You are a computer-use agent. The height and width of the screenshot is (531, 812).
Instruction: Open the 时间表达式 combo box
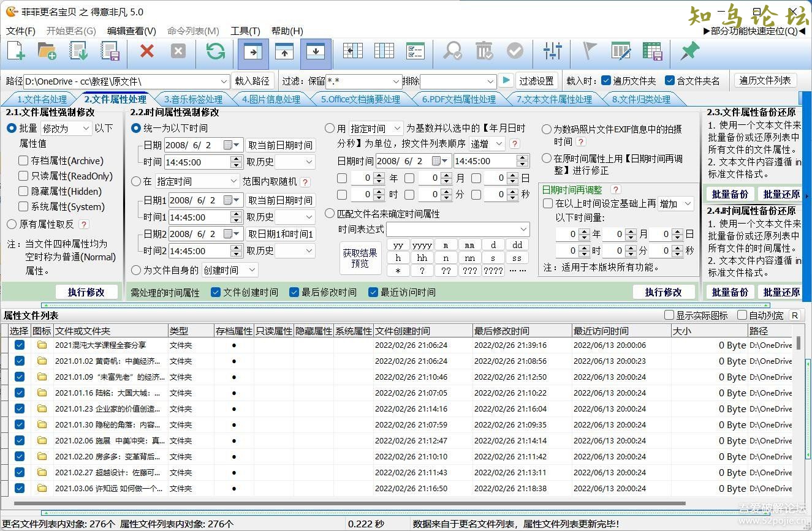click(458, 229)
